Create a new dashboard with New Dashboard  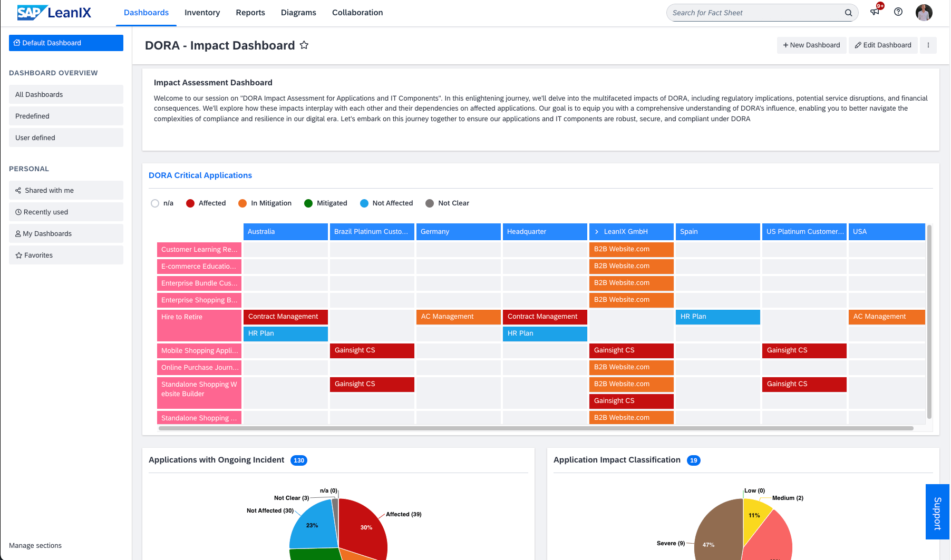pyautogui.click(x=811, y=45)
